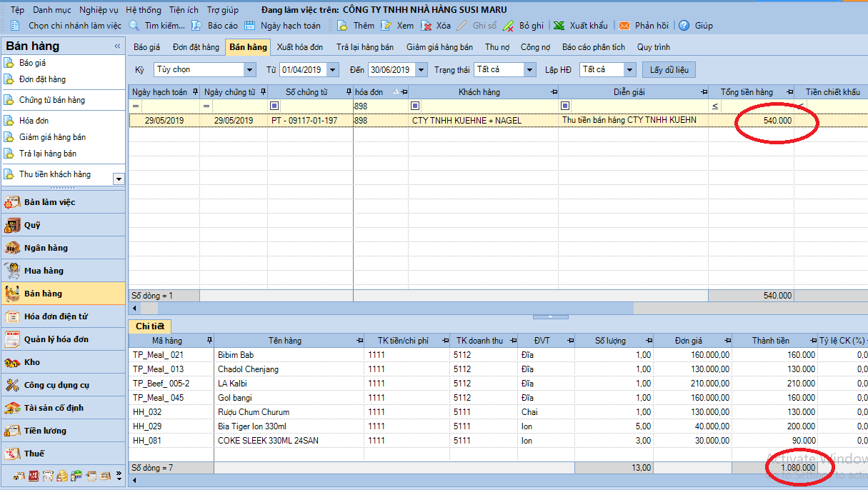Screen dimensions: 868x490
Task: Open the Giúp help icon
Action: (x=684, y=26)
